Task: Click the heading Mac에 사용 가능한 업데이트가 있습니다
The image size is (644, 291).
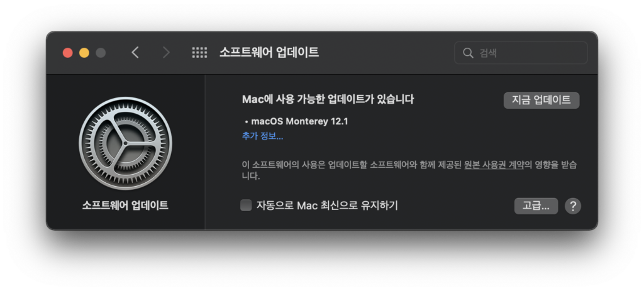Action: pos(328,99)
